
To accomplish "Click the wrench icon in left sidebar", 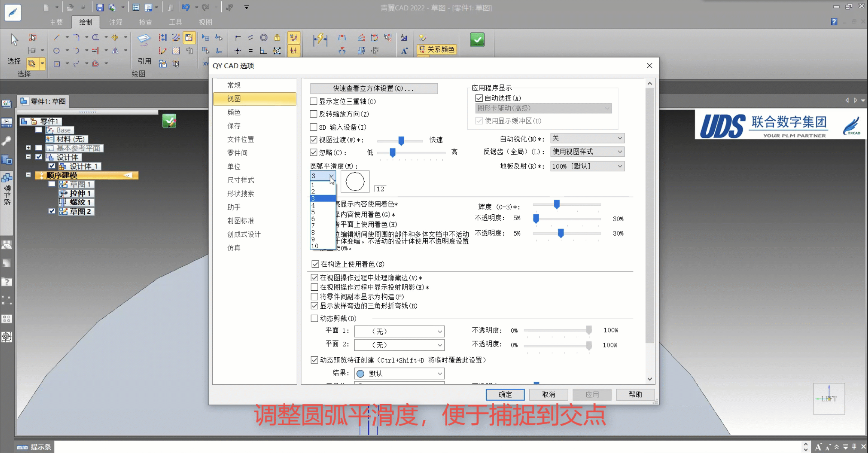I will click(x=7, y=141).
